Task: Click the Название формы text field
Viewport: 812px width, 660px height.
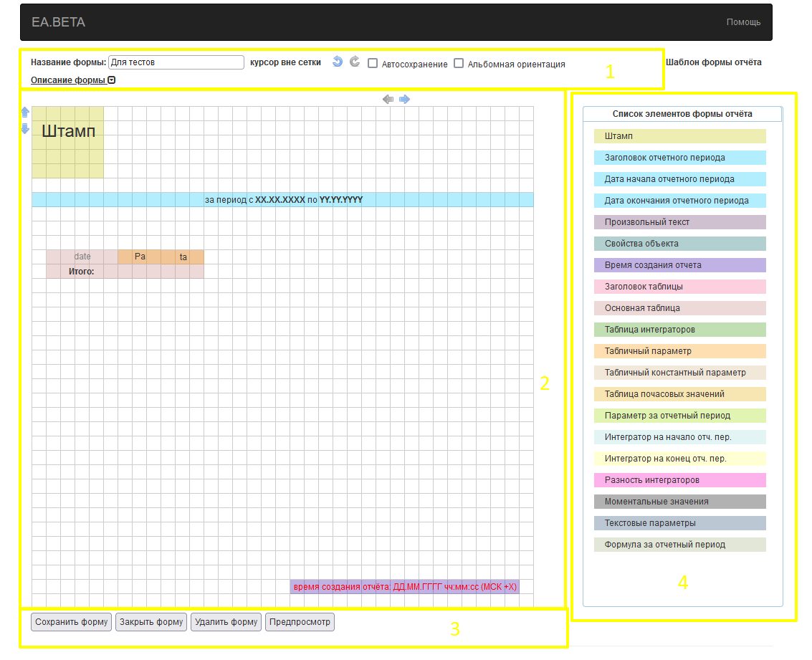Action: (x=176, y=62)
